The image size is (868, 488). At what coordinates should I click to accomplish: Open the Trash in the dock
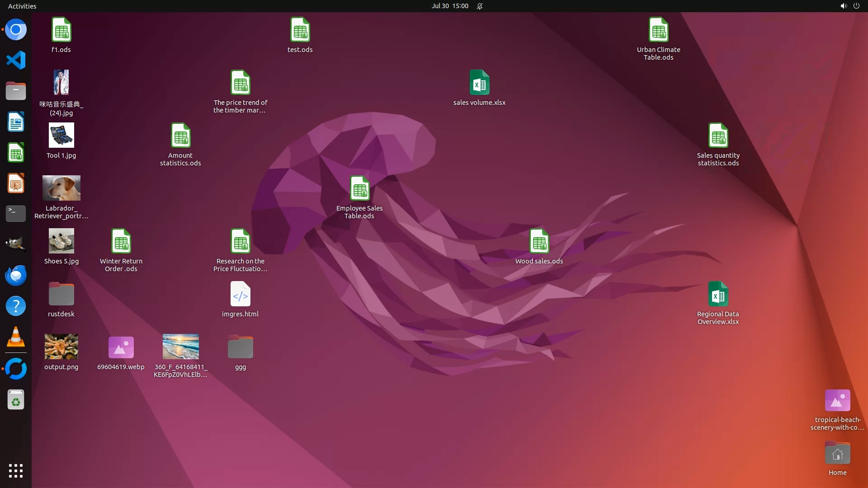pos(16,400)
